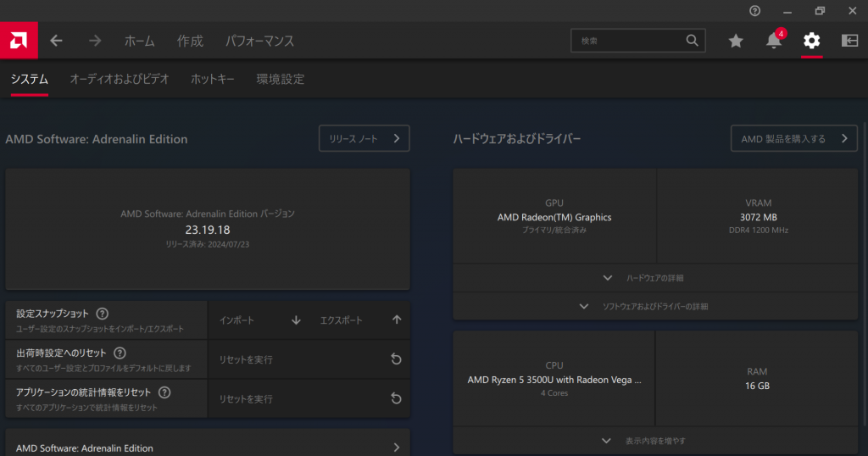Screen dimensions: 868x456
Task: Click the リリース ノート button
Action: 364,138
